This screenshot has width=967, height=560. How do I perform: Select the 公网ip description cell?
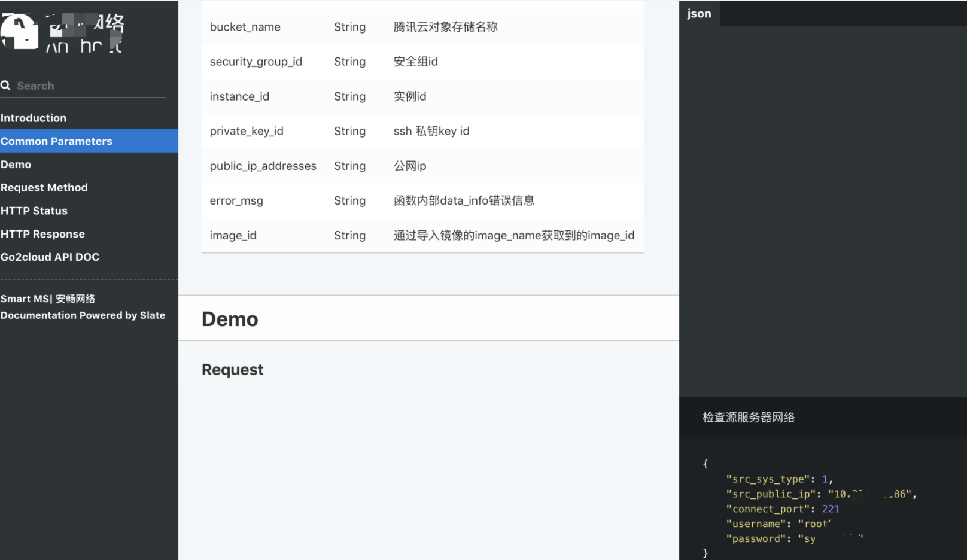410,166
